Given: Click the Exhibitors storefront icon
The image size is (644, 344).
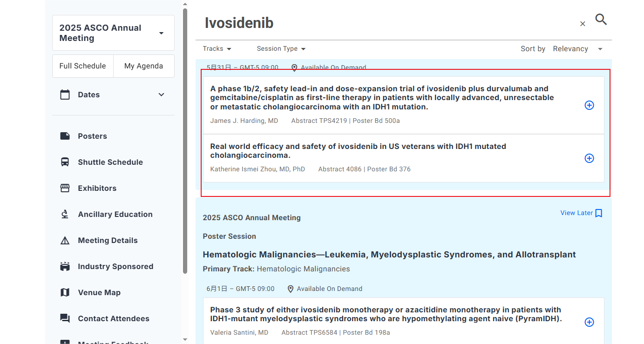Looking at the screenshot, I should click(65, 188).
